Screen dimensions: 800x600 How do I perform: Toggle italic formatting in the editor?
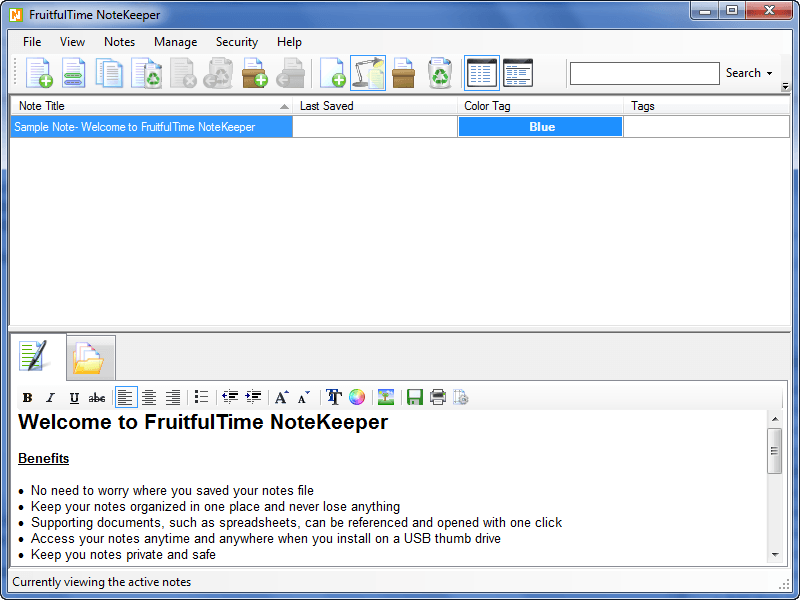pyautogui.click(x=51, y=397)
